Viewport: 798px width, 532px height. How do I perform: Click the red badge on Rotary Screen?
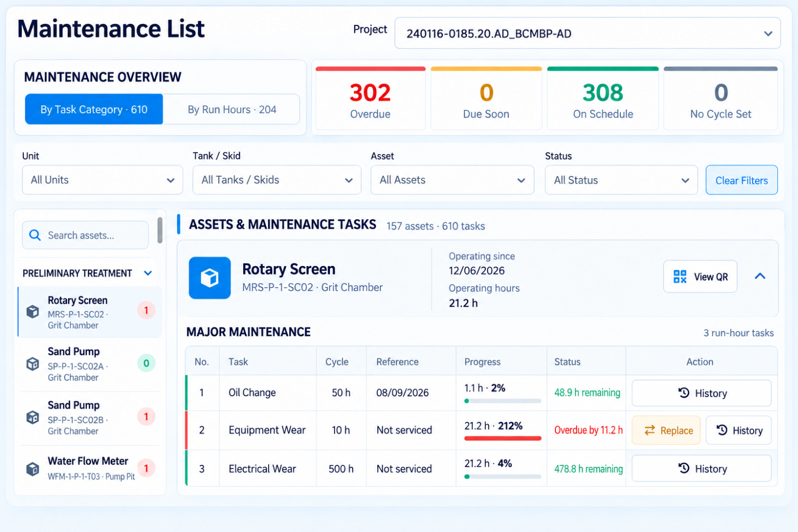click(x=146, y=310)
